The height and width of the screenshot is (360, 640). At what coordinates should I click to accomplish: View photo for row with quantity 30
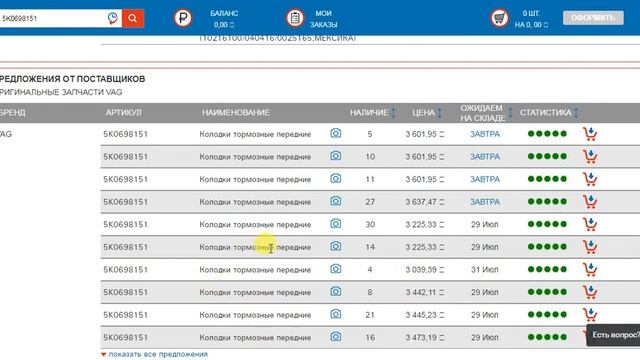[336, 224]
